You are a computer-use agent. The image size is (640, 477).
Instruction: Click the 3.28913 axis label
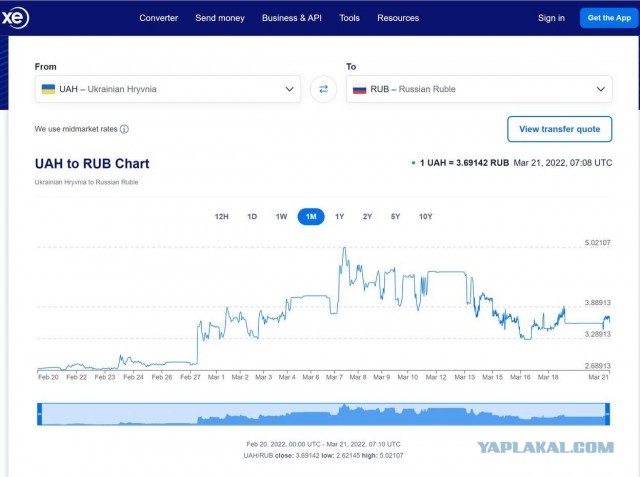[x=598, y=334]
